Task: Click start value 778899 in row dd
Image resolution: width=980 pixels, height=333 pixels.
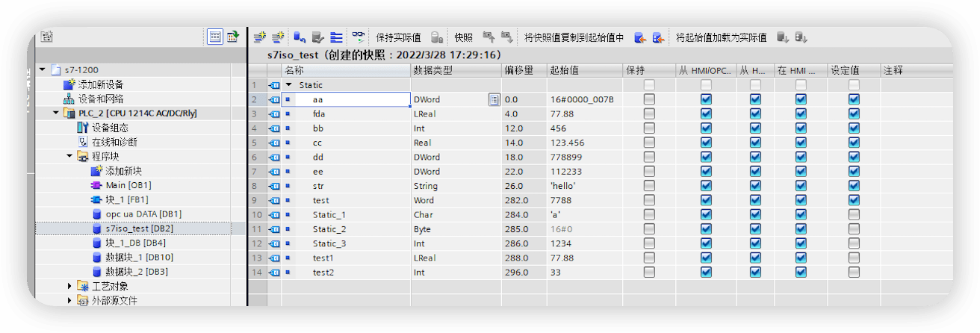Action: [x=566, y=157]
